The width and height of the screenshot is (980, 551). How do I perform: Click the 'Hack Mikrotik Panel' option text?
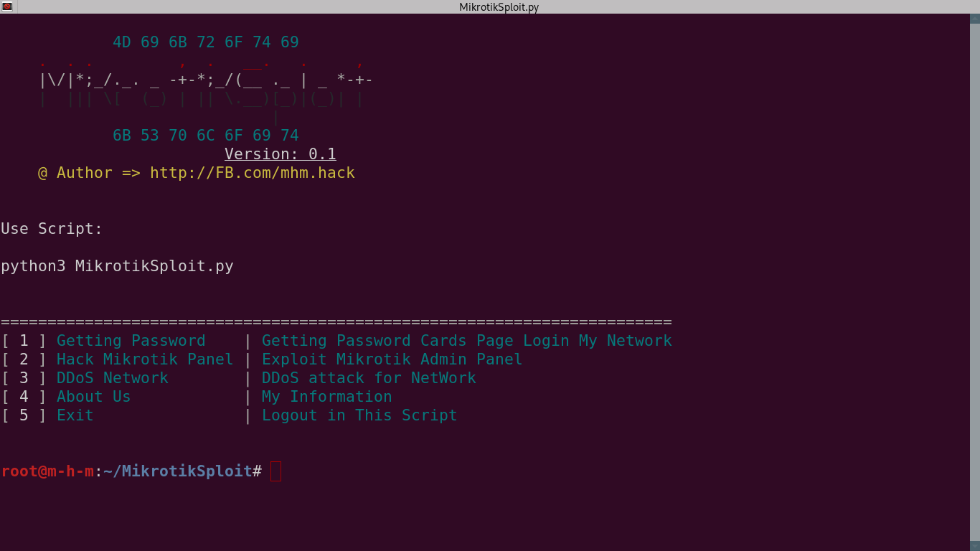click(145, 359)
